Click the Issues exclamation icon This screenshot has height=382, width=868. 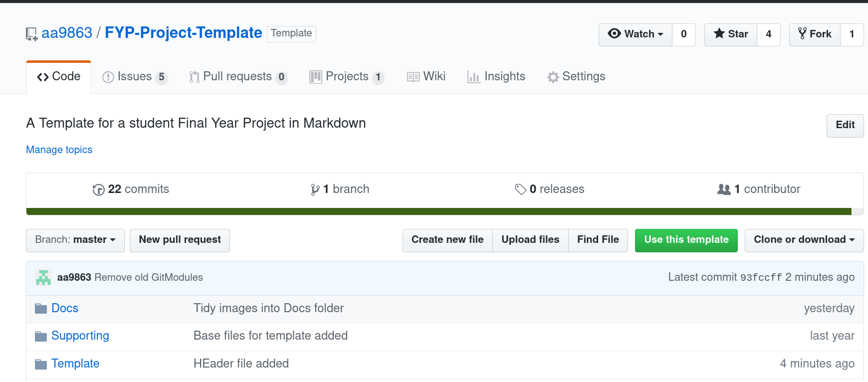[x=108, y=77]
